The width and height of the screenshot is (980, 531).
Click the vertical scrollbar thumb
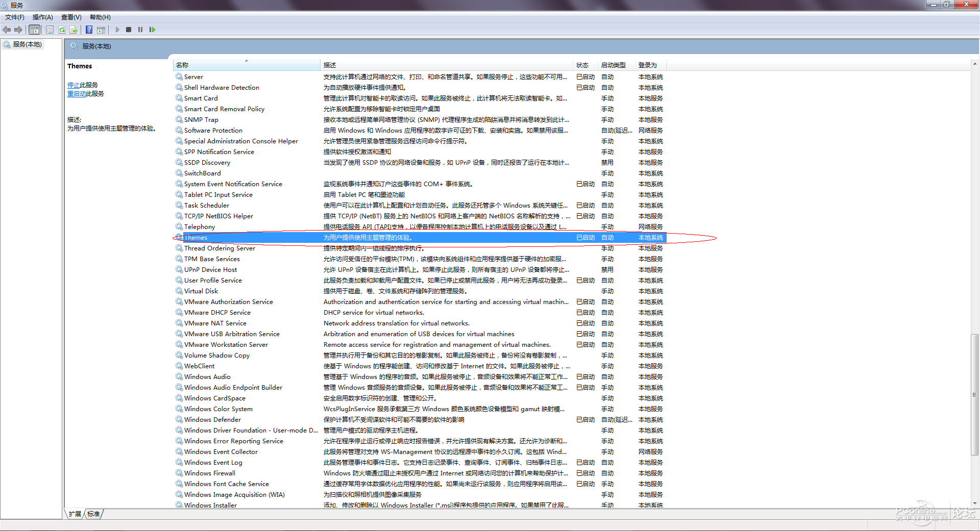(975, 395)
